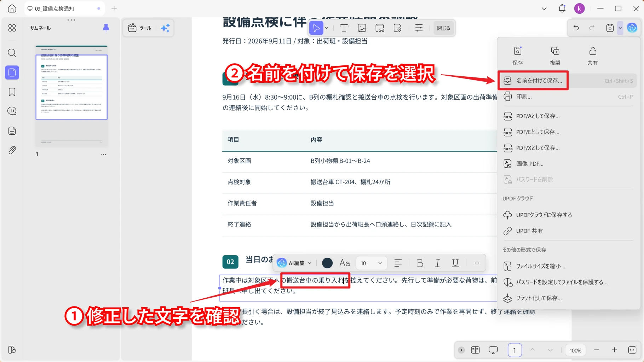The image size is (644, 362).
Task: Click the 100% zoom level field
Action: [x=575, y=350]
